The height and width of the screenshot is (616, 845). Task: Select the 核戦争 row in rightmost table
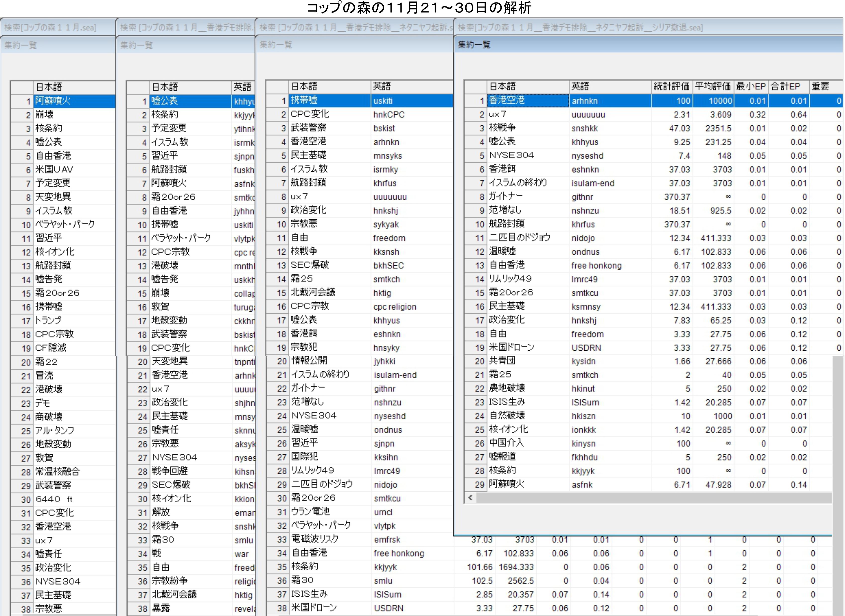coord(502,128)
